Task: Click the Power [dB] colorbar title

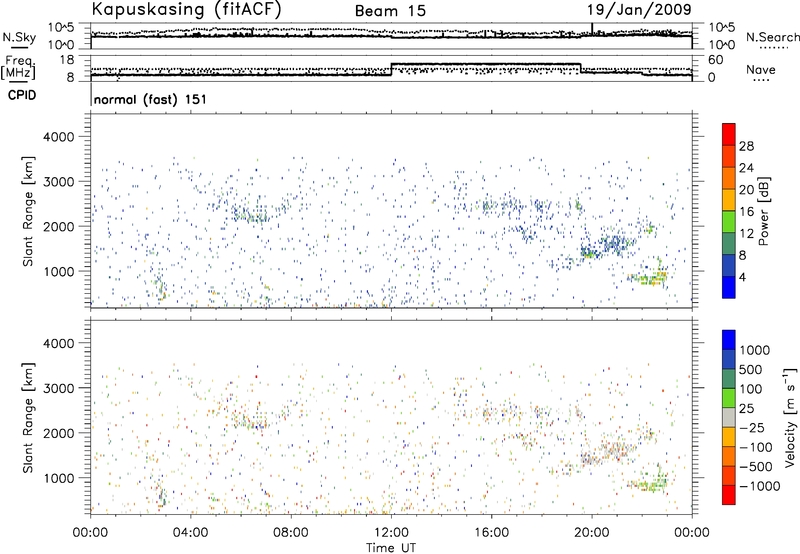Action: pos(763,211)
